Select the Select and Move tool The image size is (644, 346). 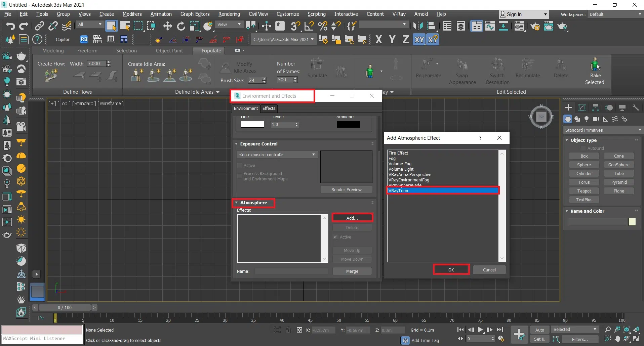[x=167, y=26]
